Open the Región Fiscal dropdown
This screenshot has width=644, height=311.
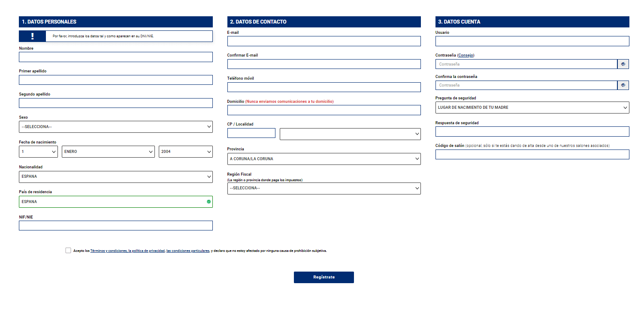click(324, 188)
